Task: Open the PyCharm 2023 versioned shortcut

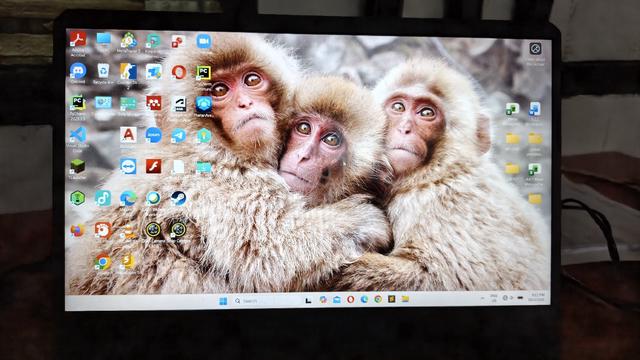Action: coord(78,103)
